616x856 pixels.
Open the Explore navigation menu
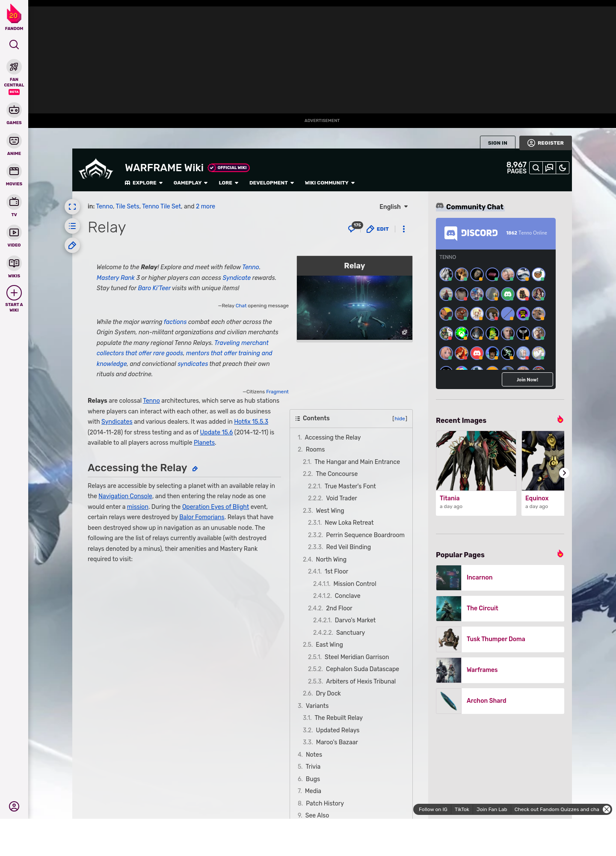pos(144,183)
